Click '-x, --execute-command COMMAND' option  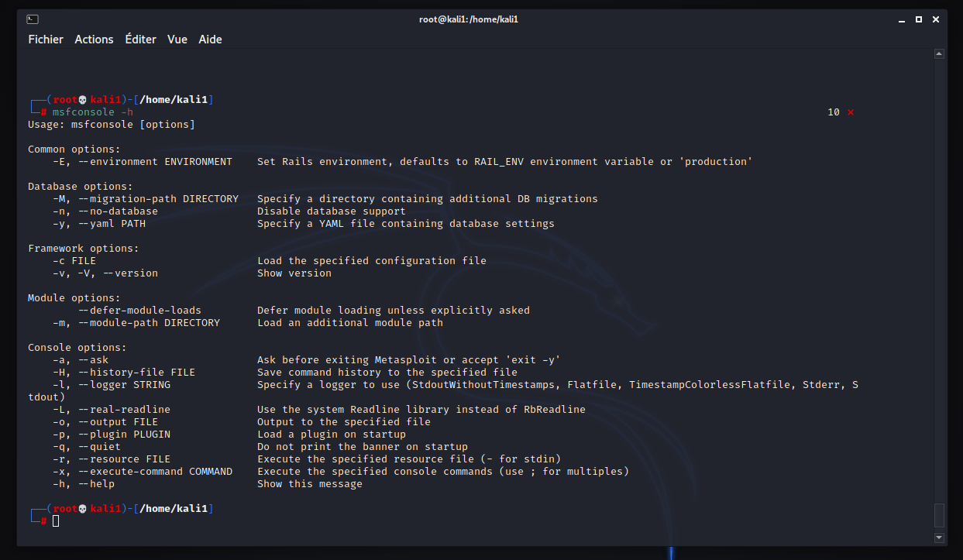coord(143,472)
